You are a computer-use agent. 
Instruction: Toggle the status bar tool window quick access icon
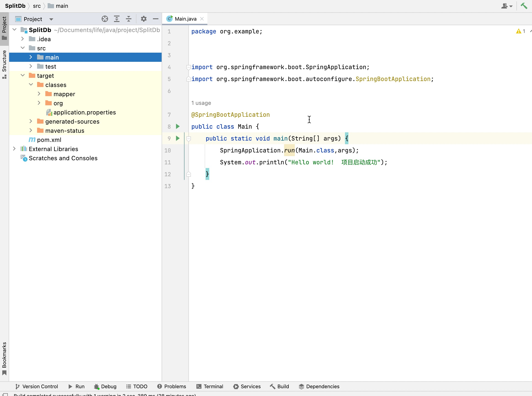[x=5, y=394]
